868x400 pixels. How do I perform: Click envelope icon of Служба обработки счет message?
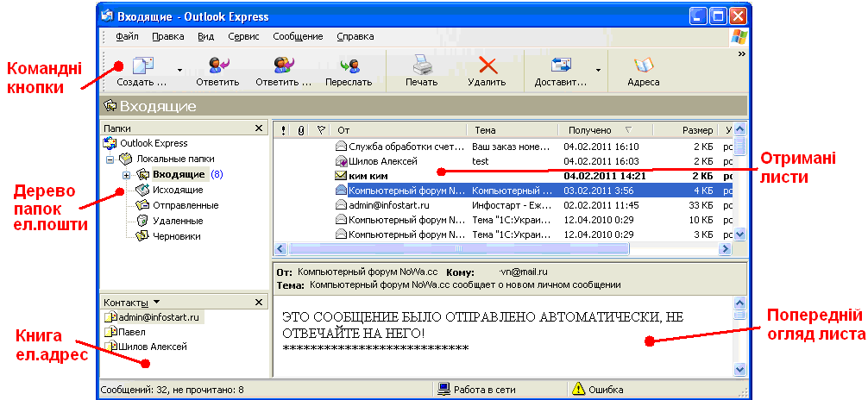[341, 147]
